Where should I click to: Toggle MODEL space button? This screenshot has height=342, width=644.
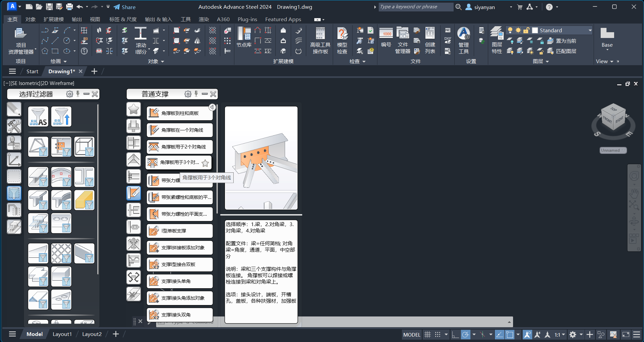coord(412,335)
